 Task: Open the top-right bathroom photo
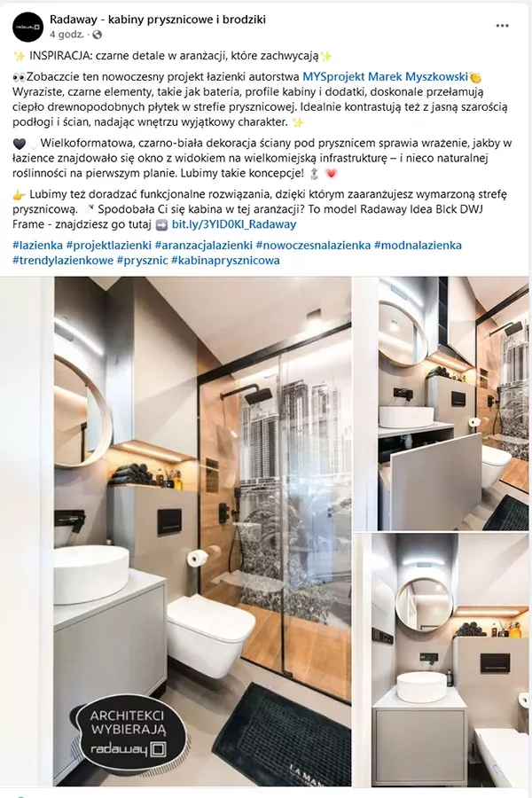click(x=442, y=403)
